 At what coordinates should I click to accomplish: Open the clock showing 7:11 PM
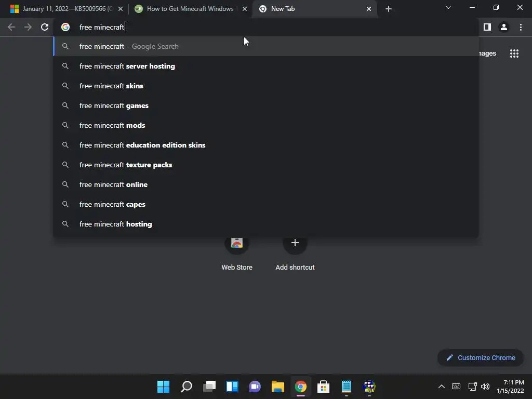click(510, 387)
